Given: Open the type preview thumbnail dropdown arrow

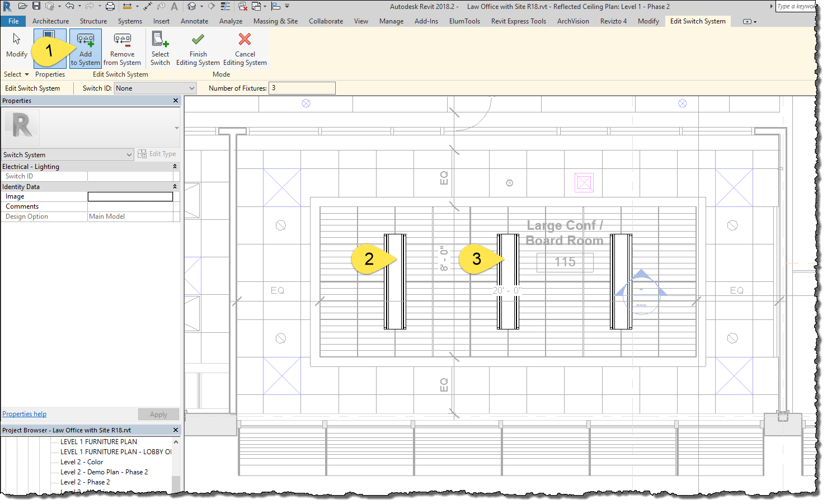Looking at the screenshot, I should tap(177, 128).
